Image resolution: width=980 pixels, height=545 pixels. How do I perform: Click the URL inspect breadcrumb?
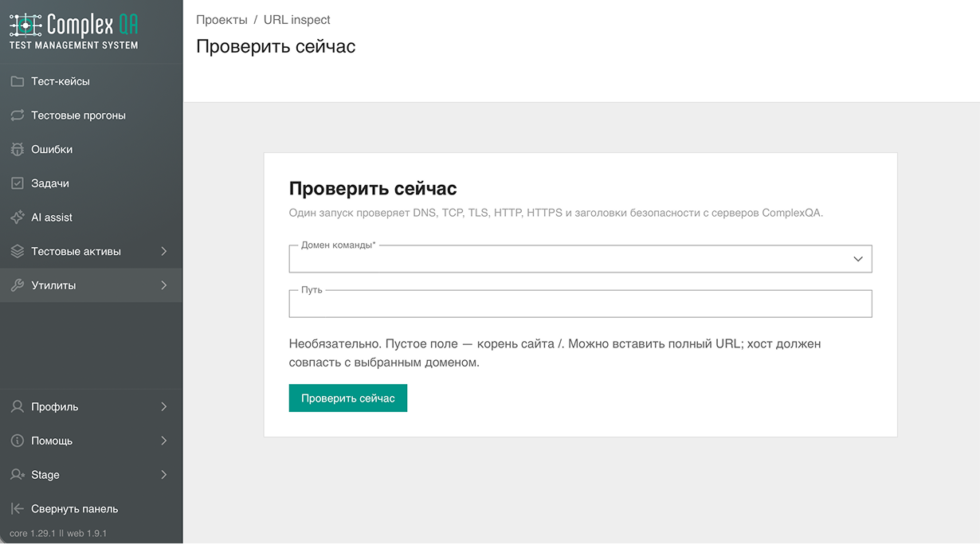point(297,20)
